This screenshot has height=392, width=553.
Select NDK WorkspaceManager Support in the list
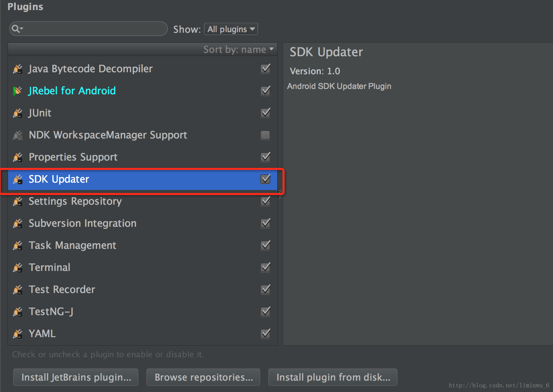tap(143, 135)
